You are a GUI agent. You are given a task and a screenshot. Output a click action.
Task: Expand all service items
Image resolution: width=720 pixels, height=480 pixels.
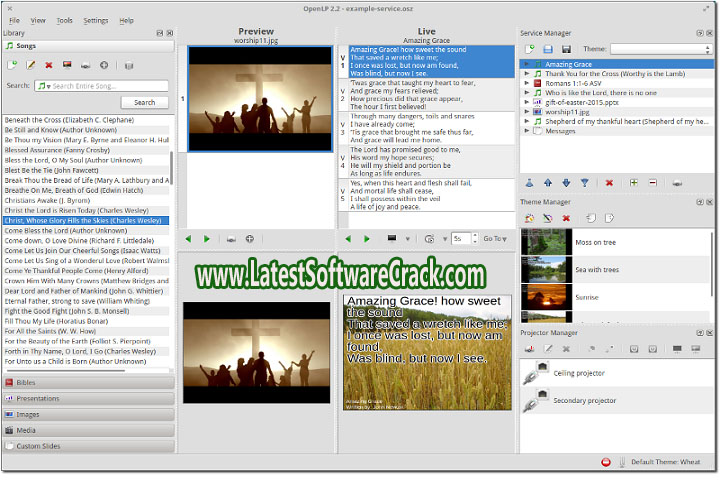(x=634, y=183)
